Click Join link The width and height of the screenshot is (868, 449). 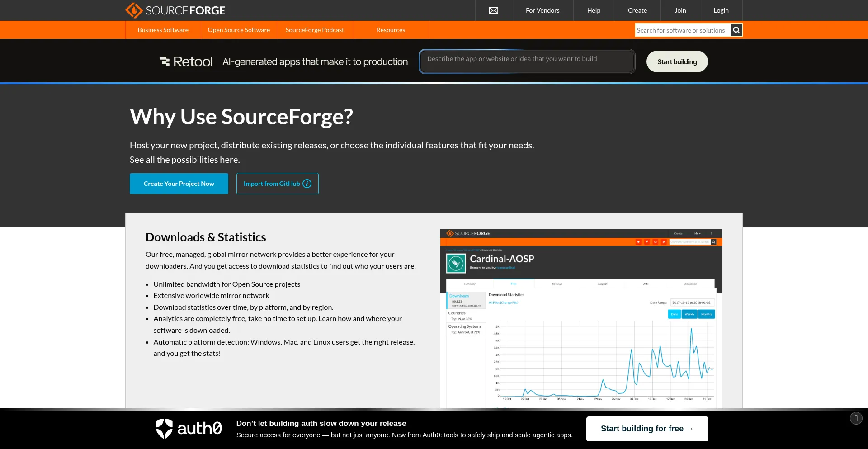(680, 10)
